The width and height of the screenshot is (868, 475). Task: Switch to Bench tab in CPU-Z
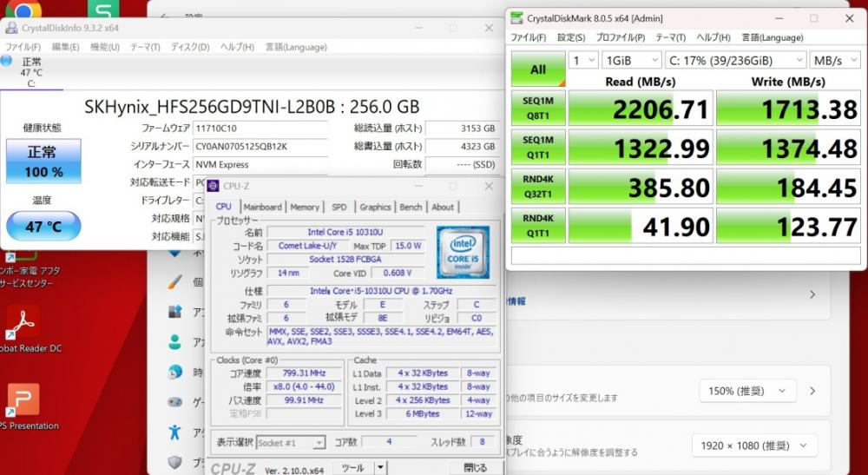pyautogui.click(x=411, y=207)
